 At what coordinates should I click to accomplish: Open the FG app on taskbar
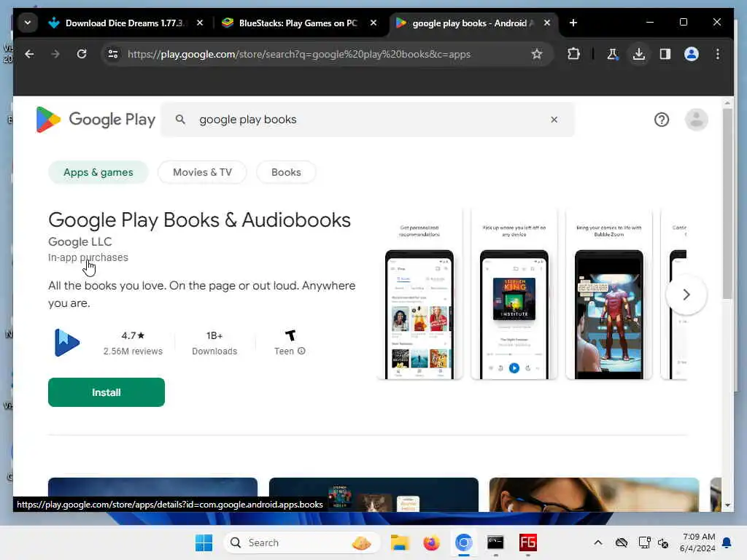(528, 542)
